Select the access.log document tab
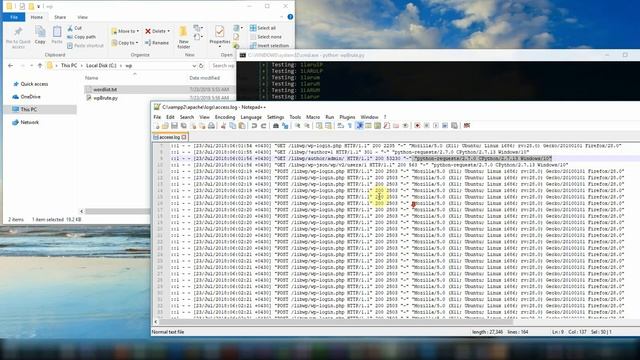 point(169,137)
